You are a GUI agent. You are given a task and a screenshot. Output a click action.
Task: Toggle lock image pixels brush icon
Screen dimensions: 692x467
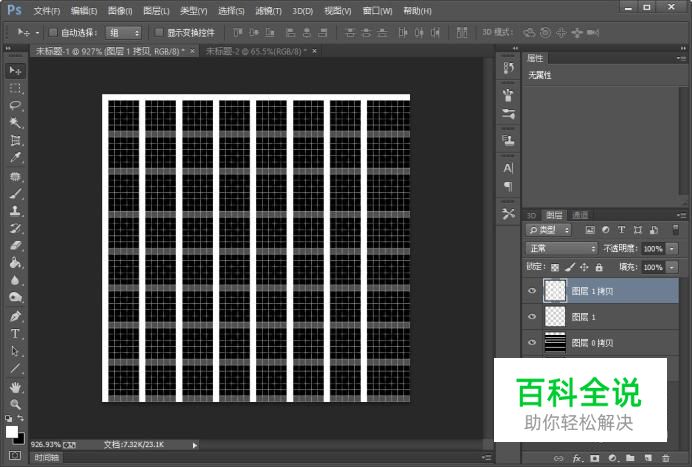coord(570,267)
